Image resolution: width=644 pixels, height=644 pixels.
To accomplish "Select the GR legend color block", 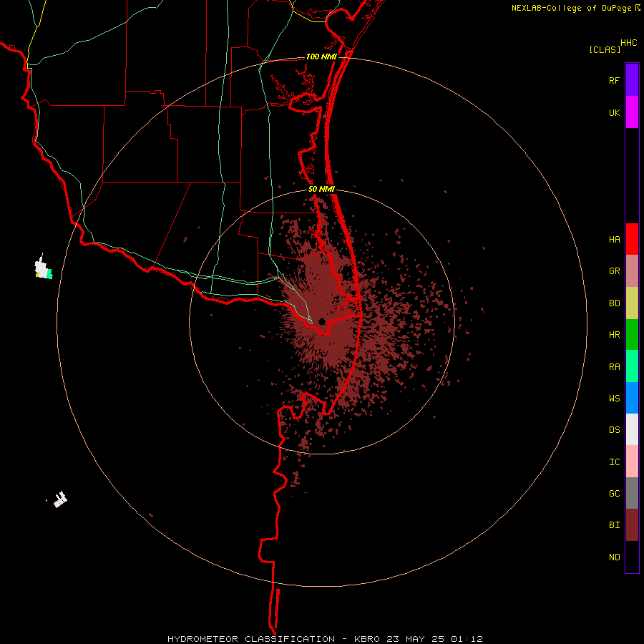I will pos(632,270).
